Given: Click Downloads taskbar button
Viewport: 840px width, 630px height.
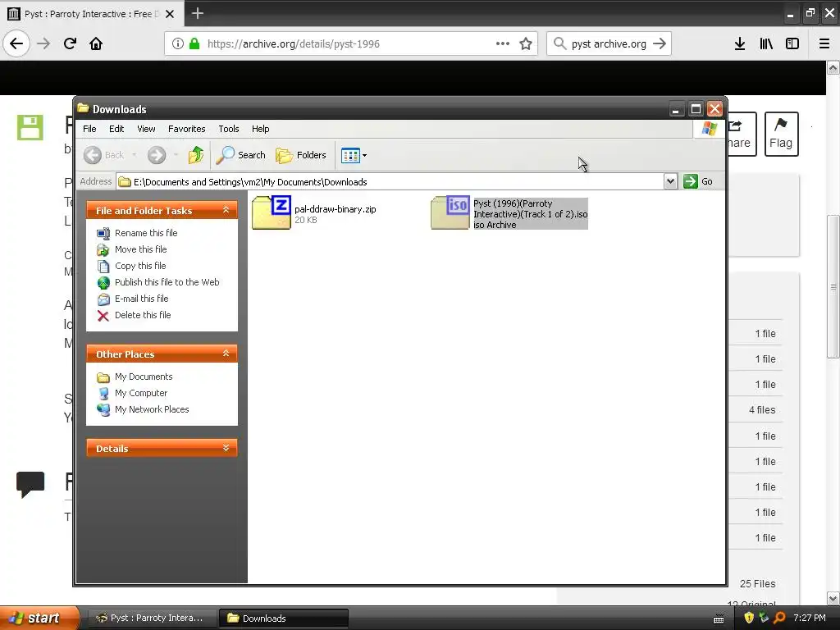Looking at the screenshot, I should 284,618.
